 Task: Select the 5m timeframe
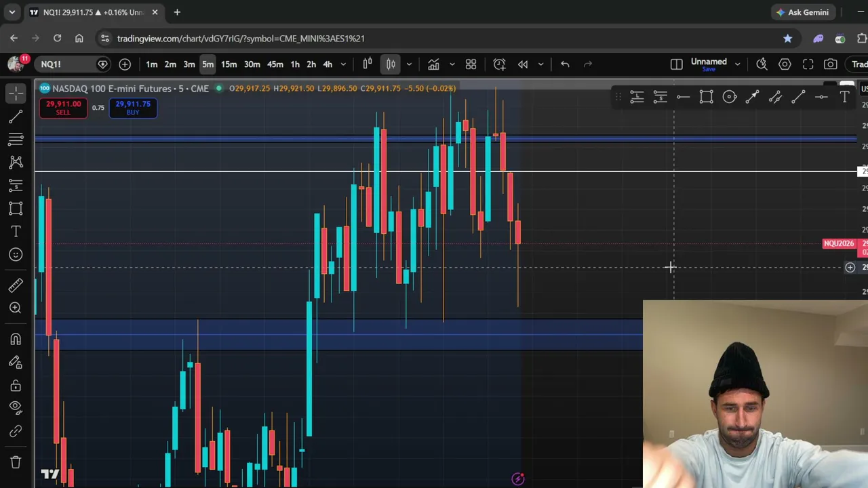click(x=208, y=64)
